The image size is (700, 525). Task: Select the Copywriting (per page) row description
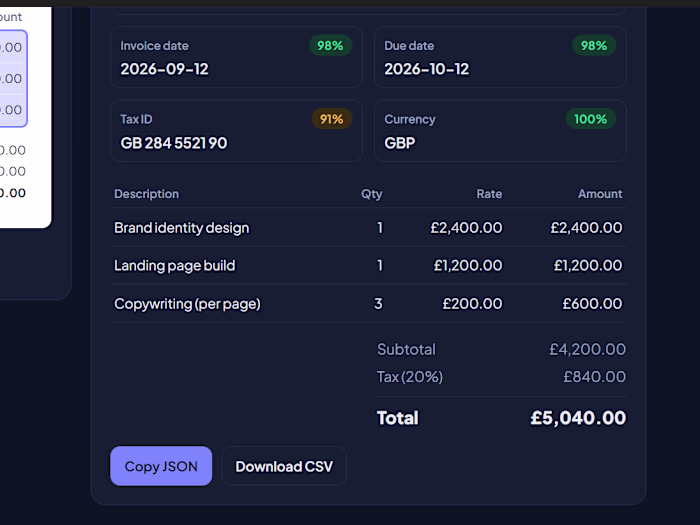[187, 304]
